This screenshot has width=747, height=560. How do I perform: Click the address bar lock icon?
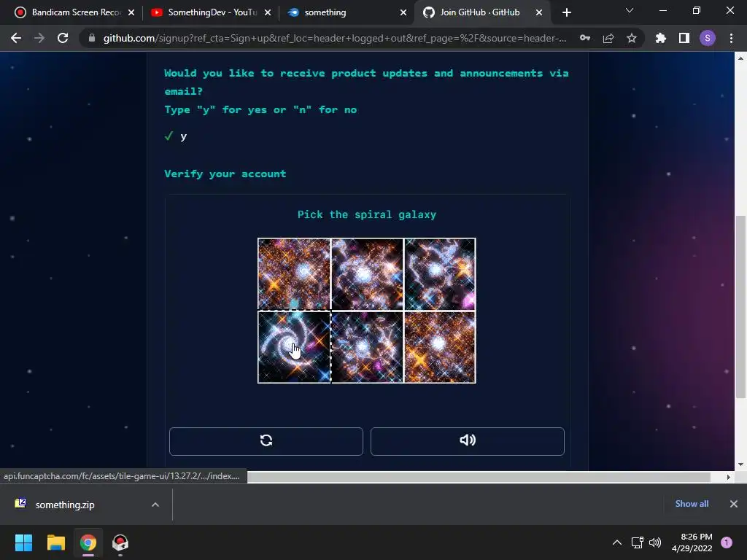pyautogui.click(x=92, y=38)
